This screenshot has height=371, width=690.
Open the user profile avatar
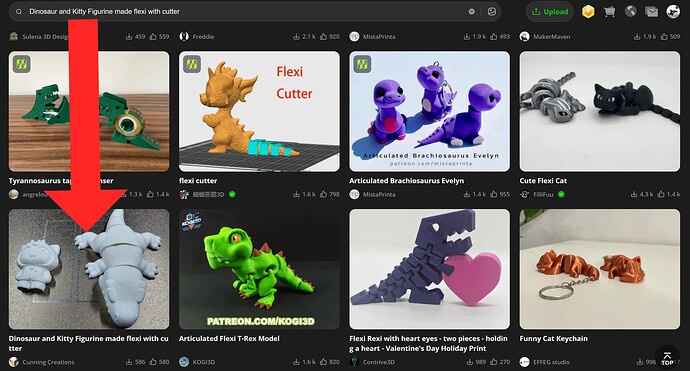pos(673,12)
